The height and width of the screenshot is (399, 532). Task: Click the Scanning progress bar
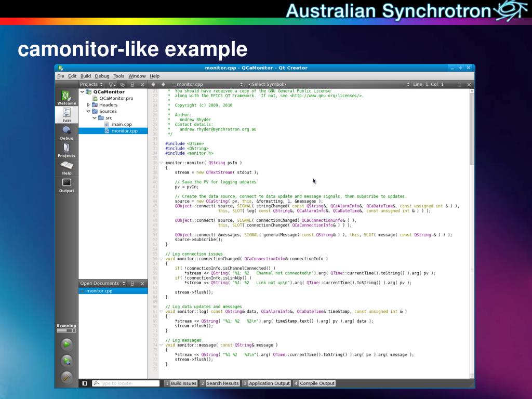(66, 330)
